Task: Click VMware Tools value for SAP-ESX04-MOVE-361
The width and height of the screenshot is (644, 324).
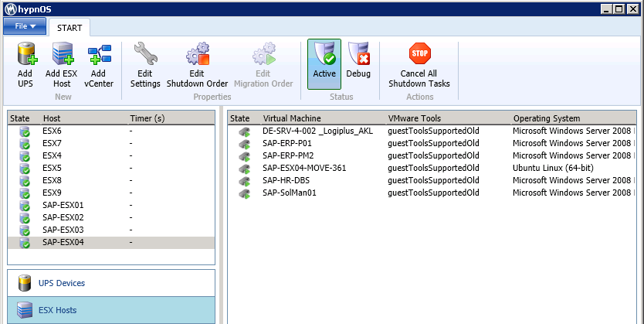Action: click(x=433, y=168)
